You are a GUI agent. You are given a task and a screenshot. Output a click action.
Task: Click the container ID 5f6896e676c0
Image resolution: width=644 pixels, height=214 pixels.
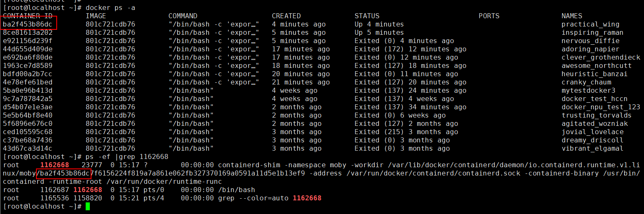click(28, 124)
